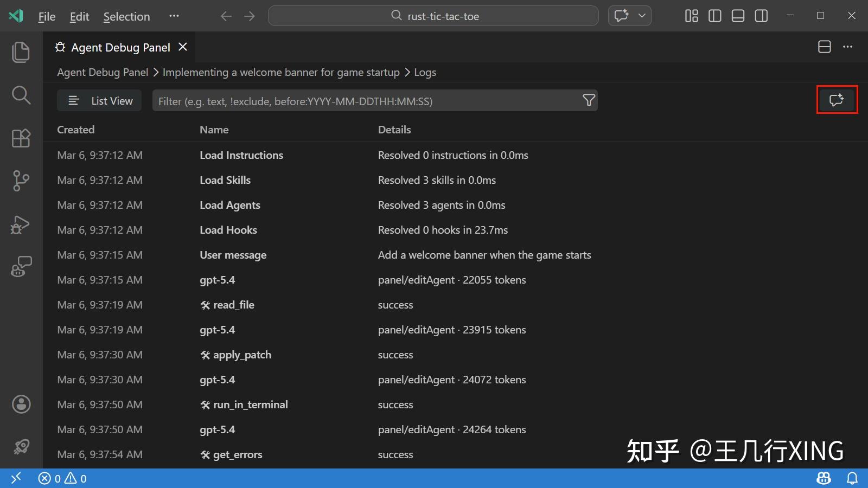Select the get_errors tool call row
The image size is (868, 488).
[456, 454]
